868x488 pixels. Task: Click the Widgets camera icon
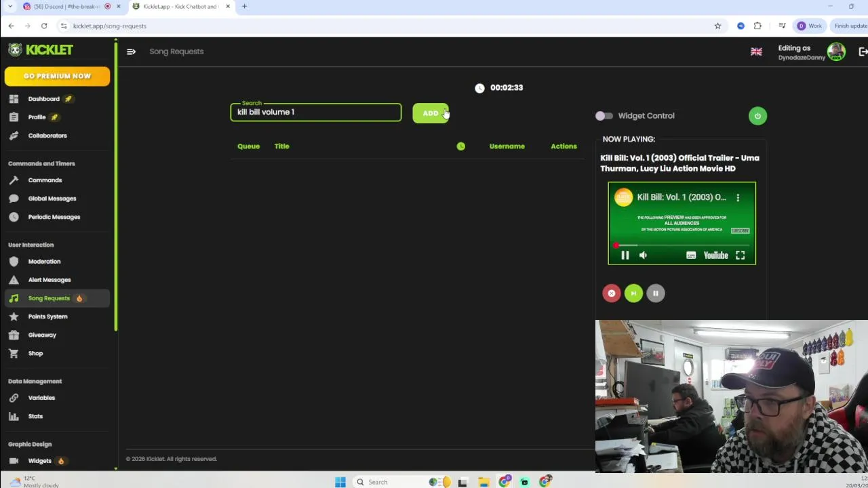point(14,461)
